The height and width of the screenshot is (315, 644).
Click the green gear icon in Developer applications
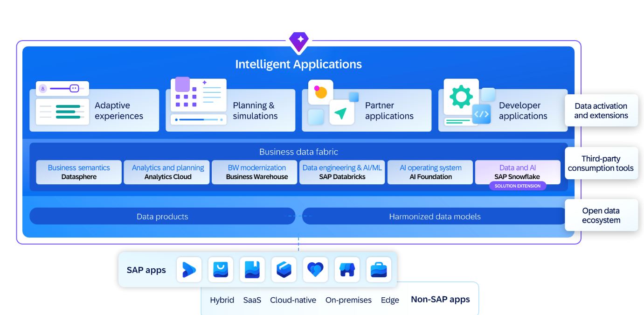coord(461,97)
